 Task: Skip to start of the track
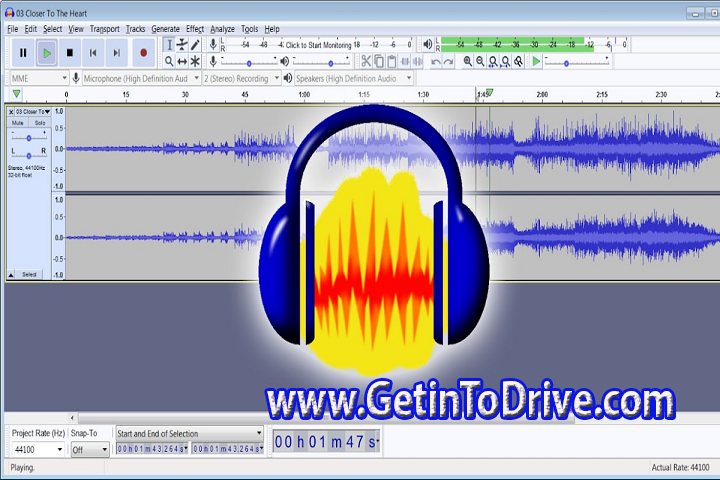pyautogui.click(x=93, y=53)
